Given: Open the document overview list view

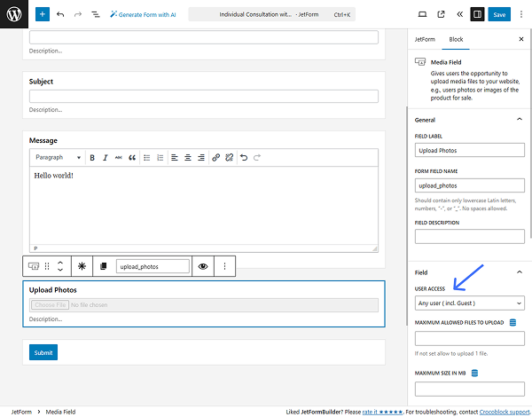Looking at the screenshot, I should (x=96, y=14).
